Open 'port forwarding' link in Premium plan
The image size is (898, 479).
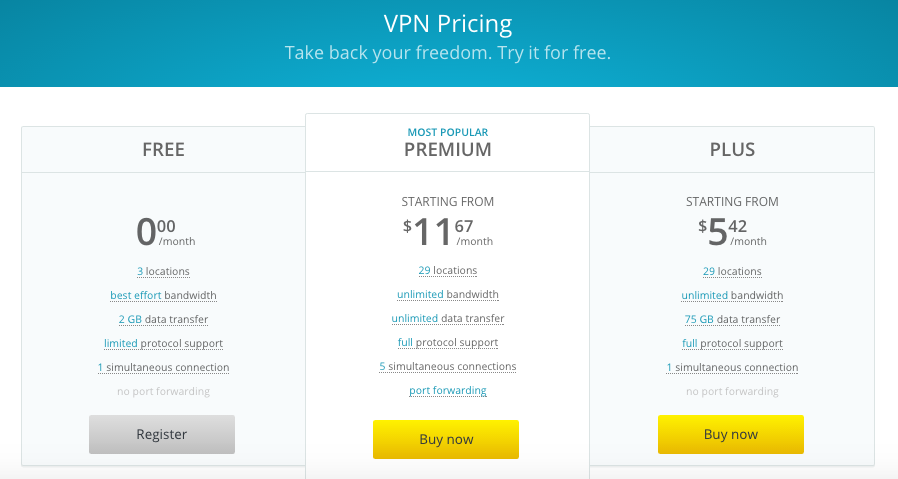pyautogui.click(x=447, y=391)
